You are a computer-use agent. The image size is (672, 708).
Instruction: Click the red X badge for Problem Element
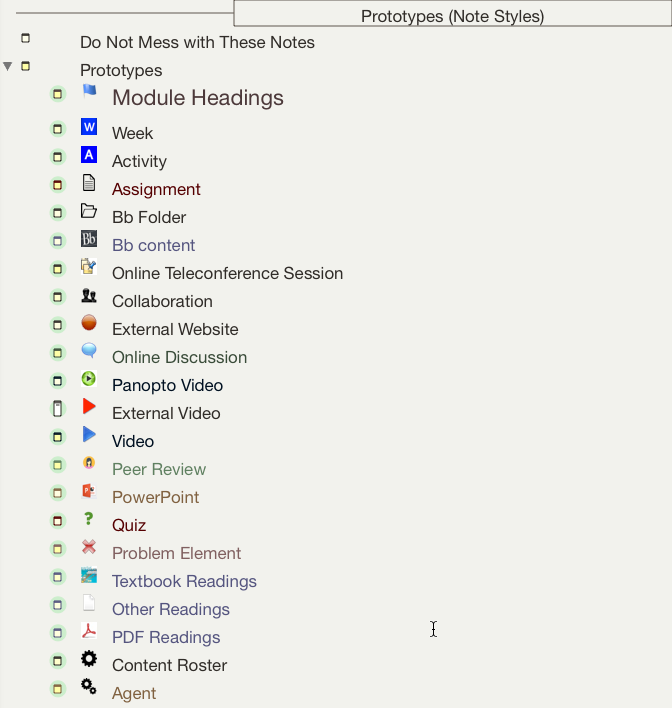tap(89, 547)
